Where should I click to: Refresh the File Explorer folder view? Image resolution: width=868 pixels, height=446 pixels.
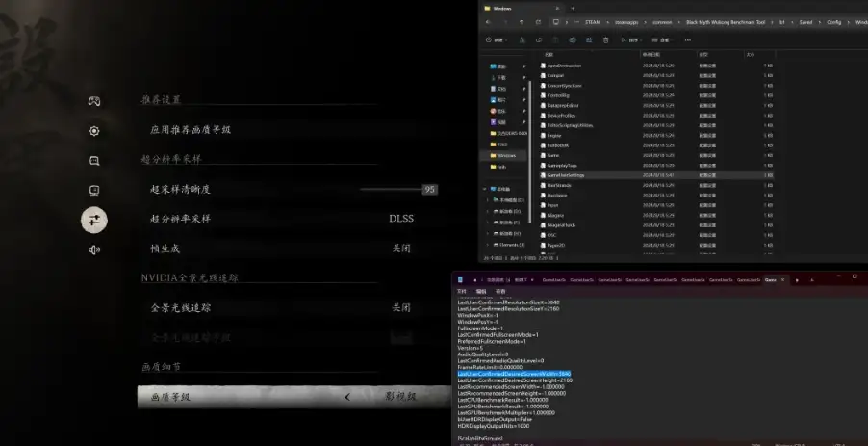click(x=538, y=22)
